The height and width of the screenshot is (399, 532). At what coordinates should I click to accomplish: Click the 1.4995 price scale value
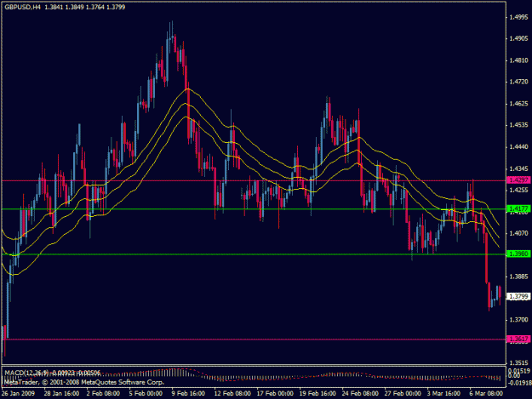tap(519, 17)
